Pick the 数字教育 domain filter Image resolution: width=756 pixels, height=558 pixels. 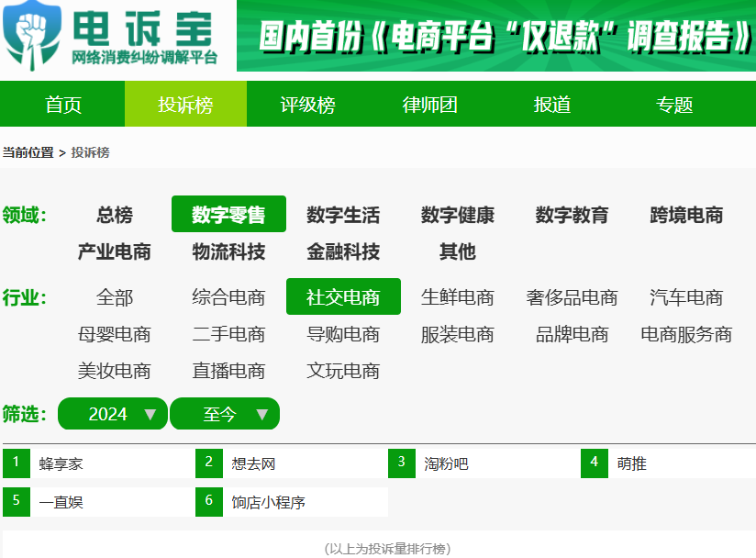coord(572,214)
